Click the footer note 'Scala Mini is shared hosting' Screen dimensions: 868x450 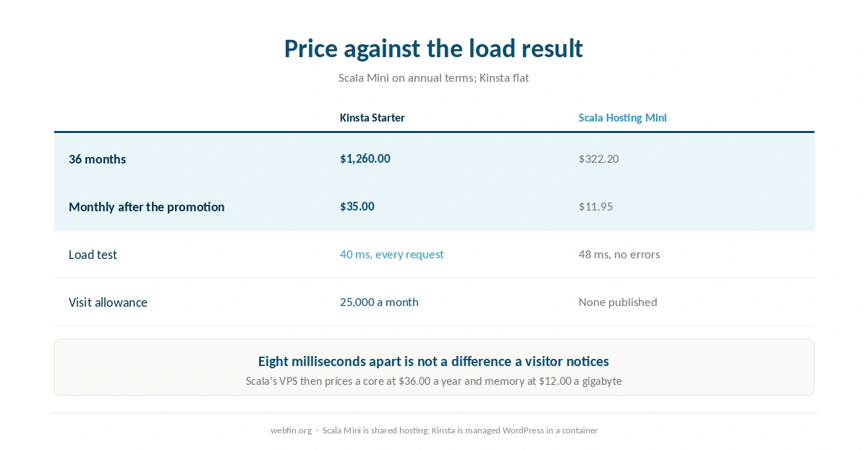(x=375, y=430)
